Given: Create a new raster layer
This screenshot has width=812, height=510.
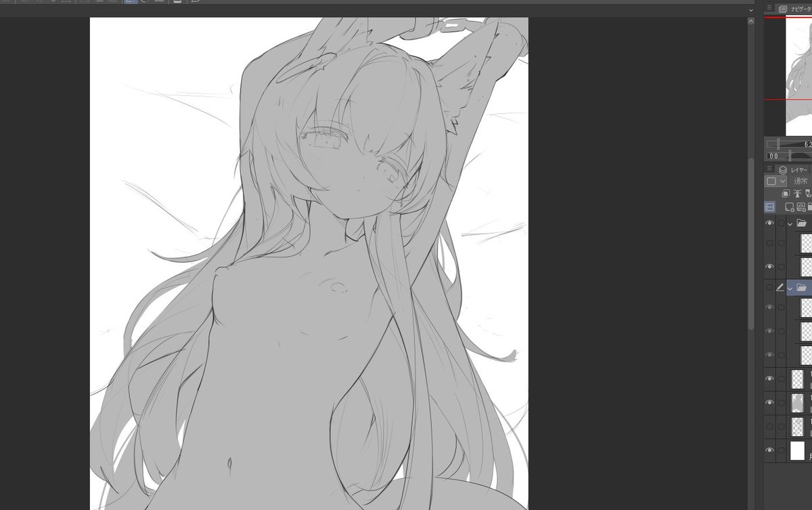Looking at the screenshot, I should pos(789,207).
